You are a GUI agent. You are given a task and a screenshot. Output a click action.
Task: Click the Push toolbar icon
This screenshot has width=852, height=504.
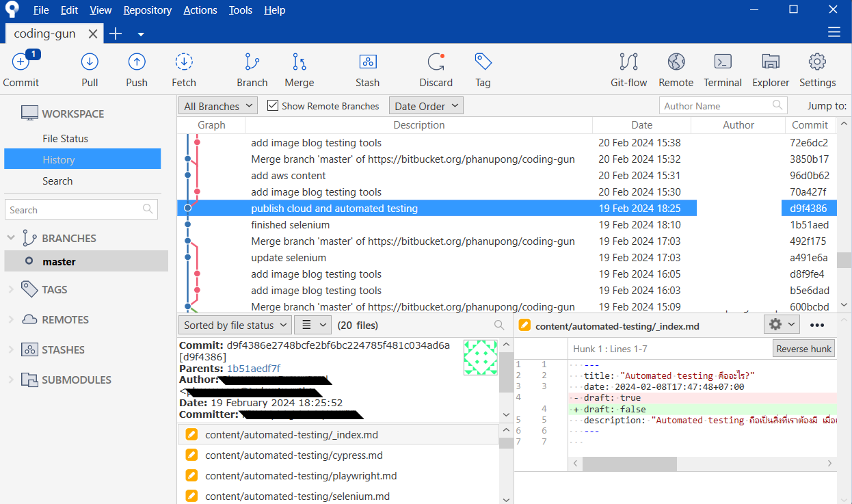137,69
